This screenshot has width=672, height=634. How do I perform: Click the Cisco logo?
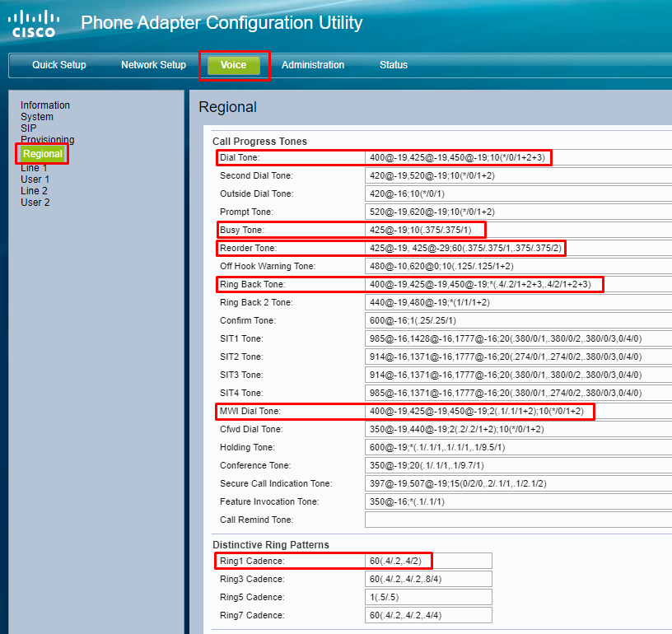35,24
